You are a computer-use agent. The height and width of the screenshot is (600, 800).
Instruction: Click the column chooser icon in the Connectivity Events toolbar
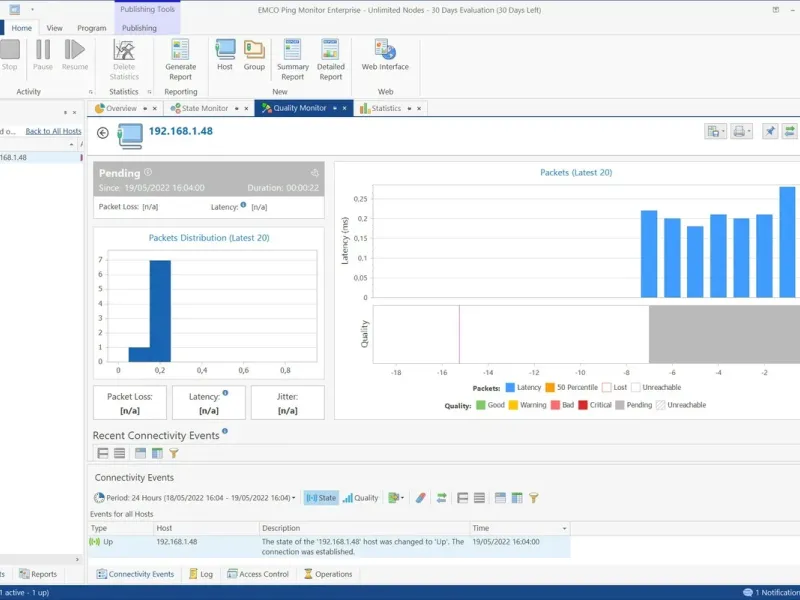(517, 498)
